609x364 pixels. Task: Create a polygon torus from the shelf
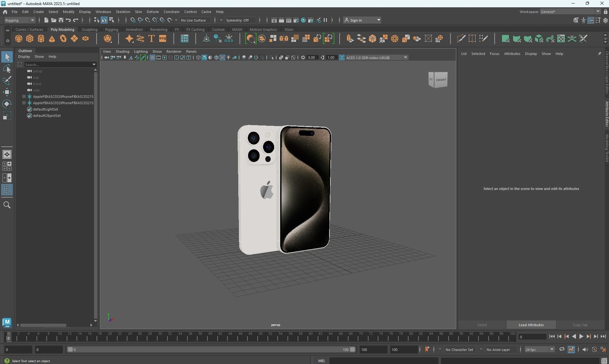coord(63,39)
